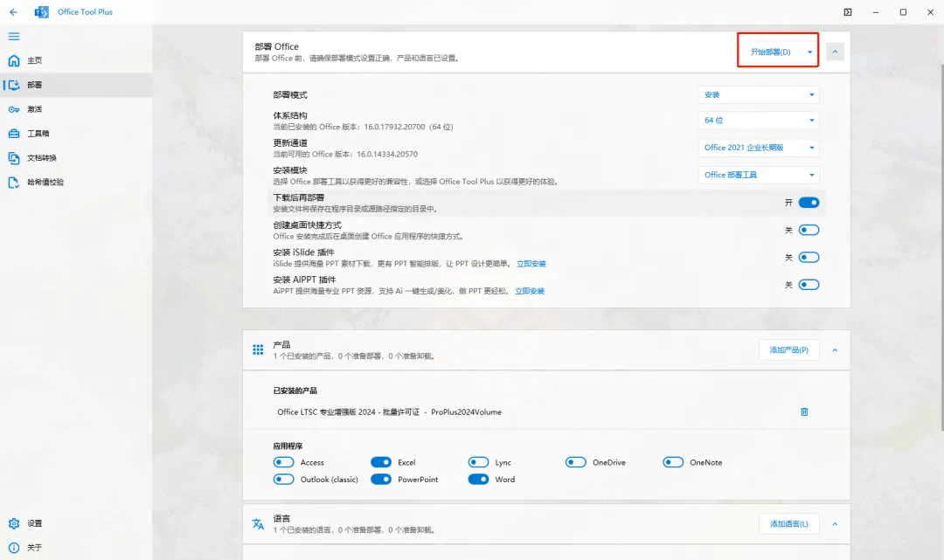Open the 激活 activation page
The height and width of the screenshot is (560, 944).
[x=76, y=109]
